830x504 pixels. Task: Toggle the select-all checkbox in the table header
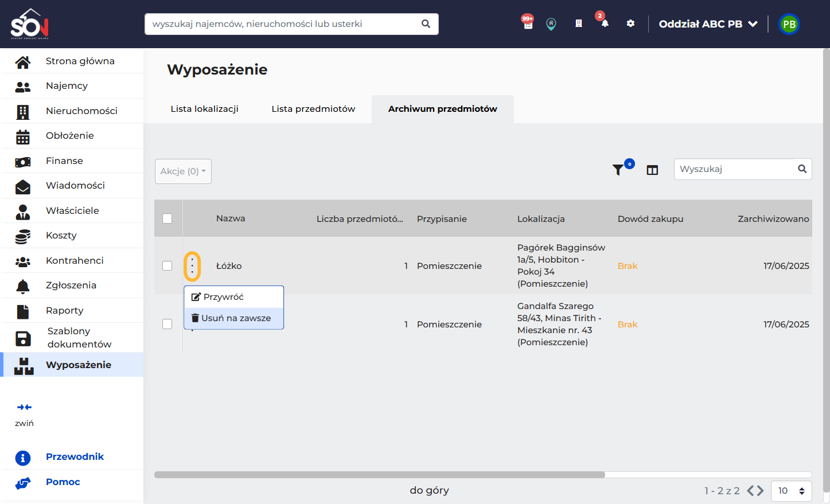(x=167, y=218)
